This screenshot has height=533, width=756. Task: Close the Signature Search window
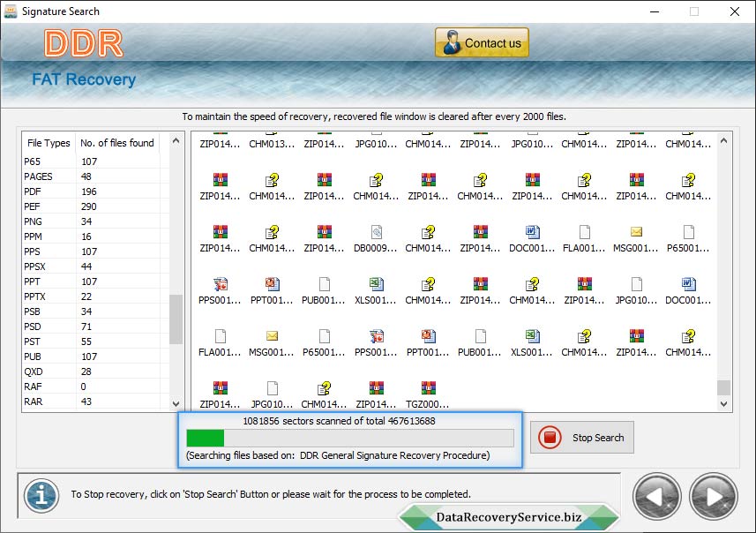pyautogui.click(x=734, y=11)
